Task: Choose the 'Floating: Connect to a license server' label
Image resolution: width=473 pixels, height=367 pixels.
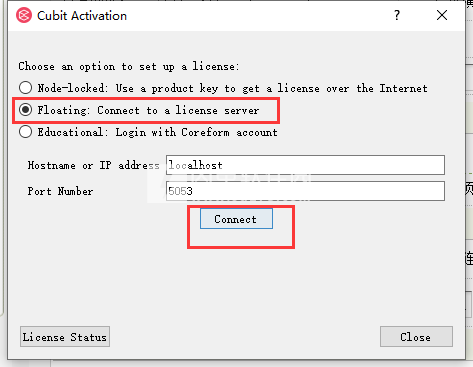Action: (x=148, y=110)
